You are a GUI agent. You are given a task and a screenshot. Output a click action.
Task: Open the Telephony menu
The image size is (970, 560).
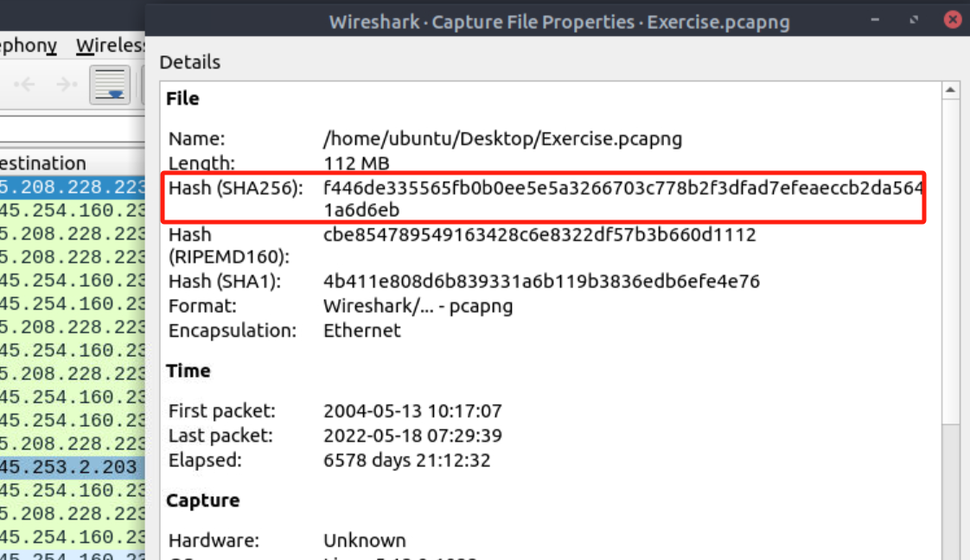coord(28,45)
